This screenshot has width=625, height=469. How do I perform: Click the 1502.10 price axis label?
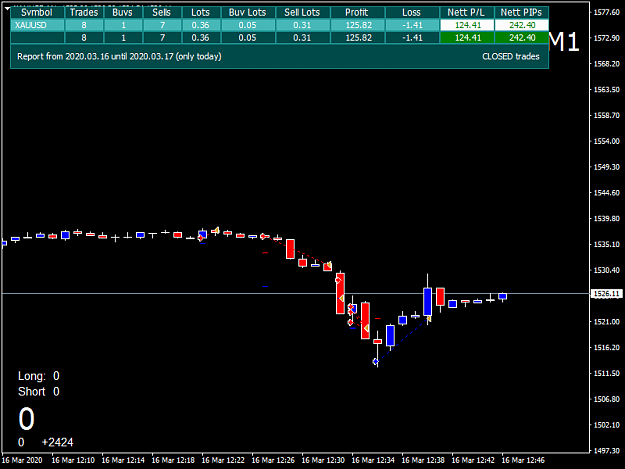coord(607,425)
